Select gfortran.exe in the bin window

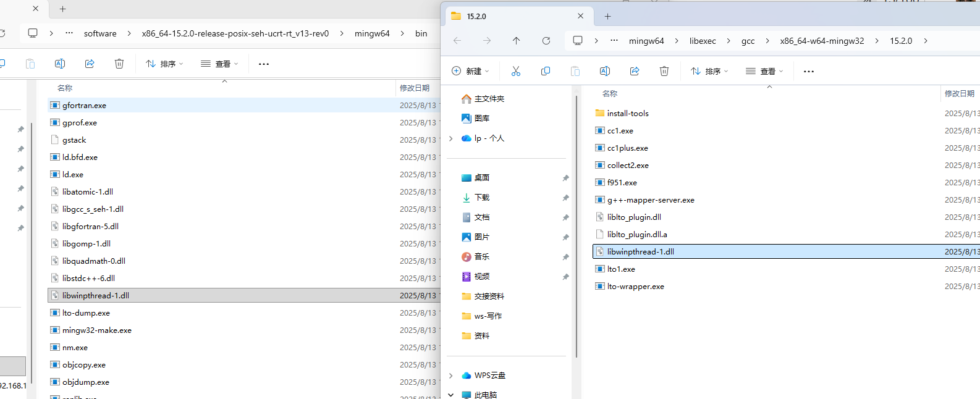pos(243,105)
